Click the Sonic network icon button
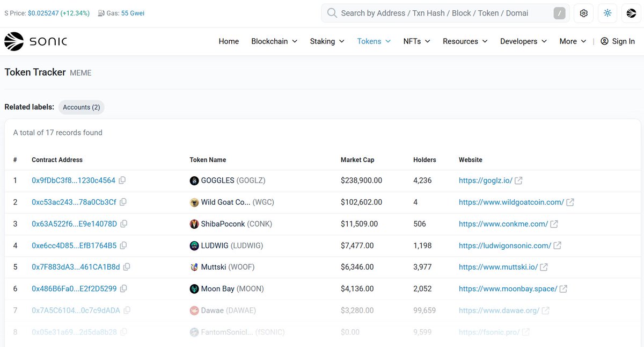The width and height of the screenshot is (644, 347). (631, 13)
